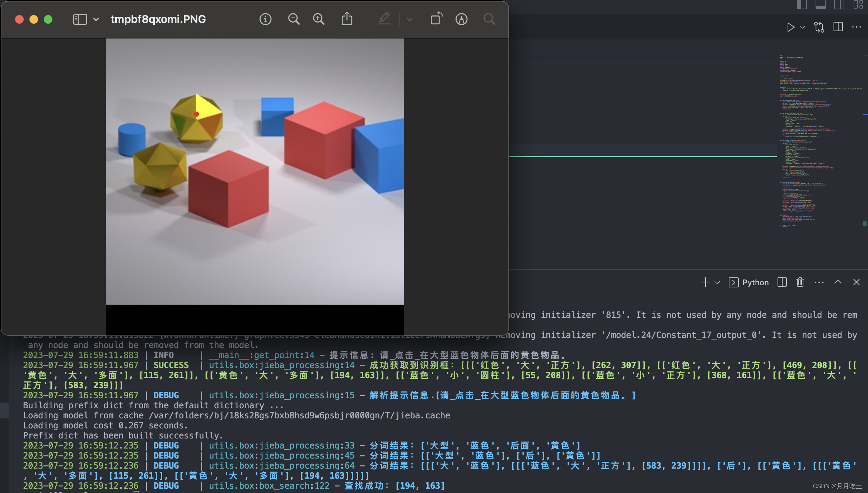Screen dimensions: 868x493
Task: Toggle VS Code secondary side bar layout icon
Action: (x=839, y=4)
